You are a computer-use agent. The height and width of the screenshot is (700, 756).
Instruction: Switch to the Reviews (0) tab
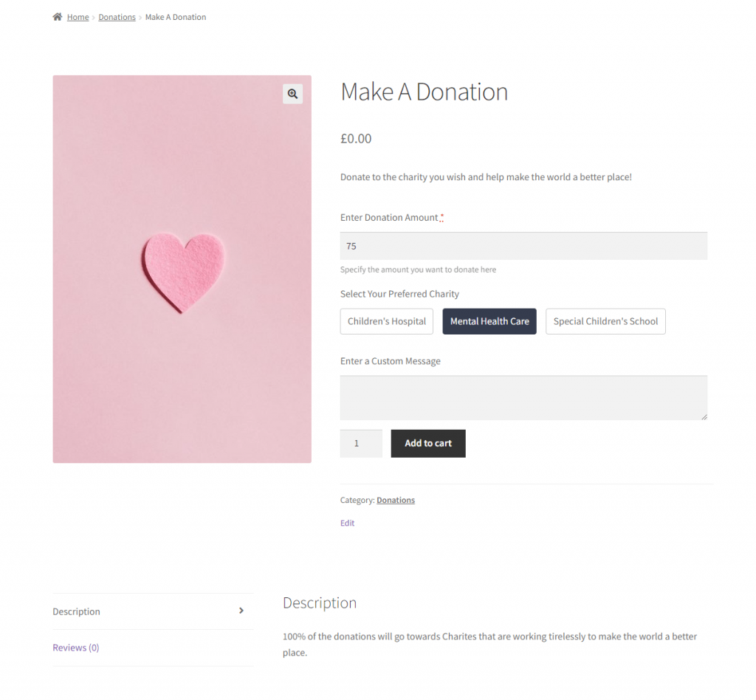point(75,647)
